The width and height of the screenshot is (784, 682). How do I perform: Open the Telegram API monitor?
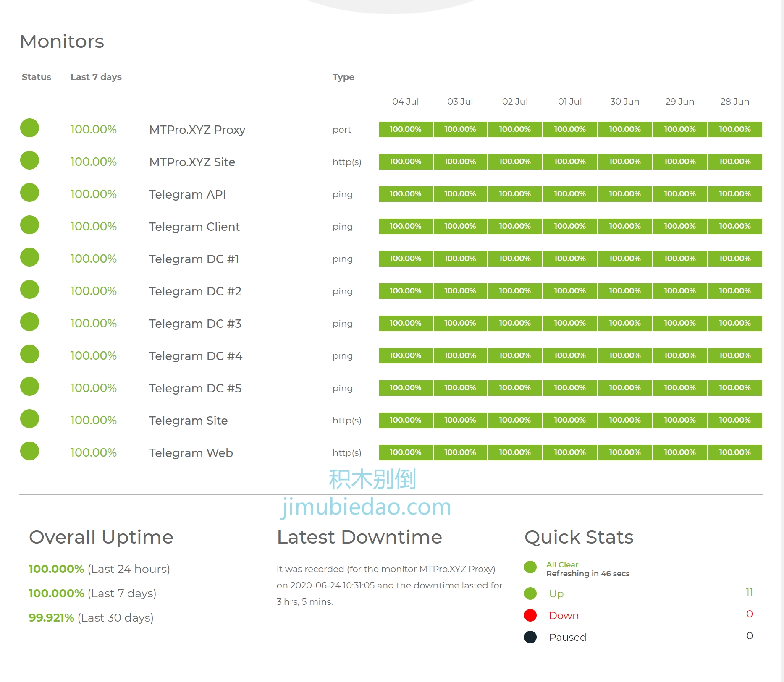[x=187, y=194]
